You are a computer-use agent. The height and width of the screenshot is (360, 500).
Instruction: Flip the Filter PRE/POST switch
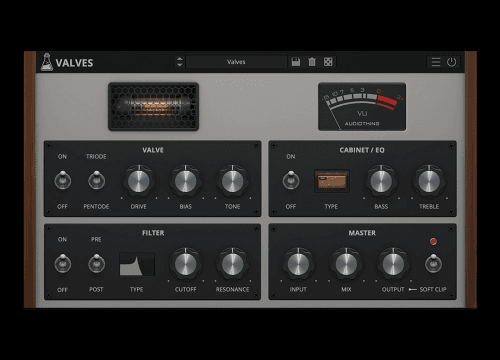(x=96, y=263)
